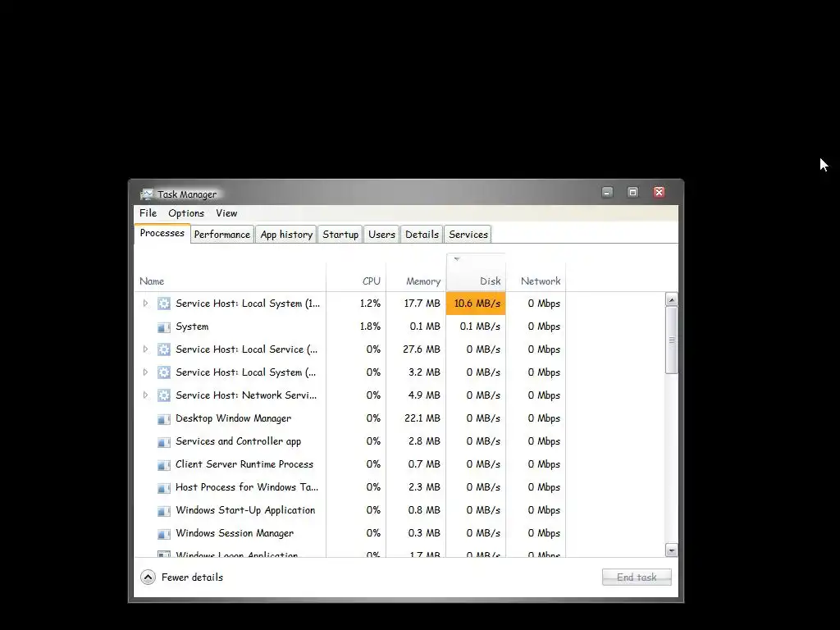Click the 17.7 MB memory value
The width and height of the screenshot is (840, 630).
click(422, 304)
